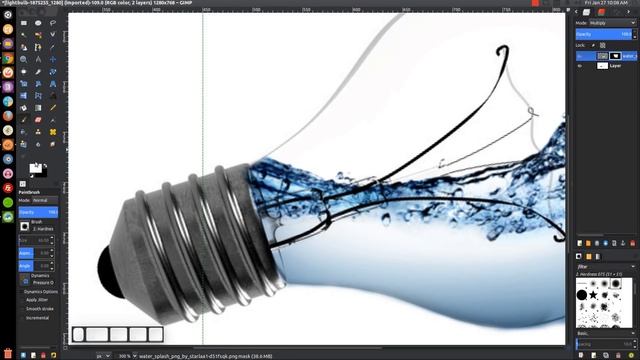
Task: Click the white foreground color swatch
Action: [x=35, y=168]
